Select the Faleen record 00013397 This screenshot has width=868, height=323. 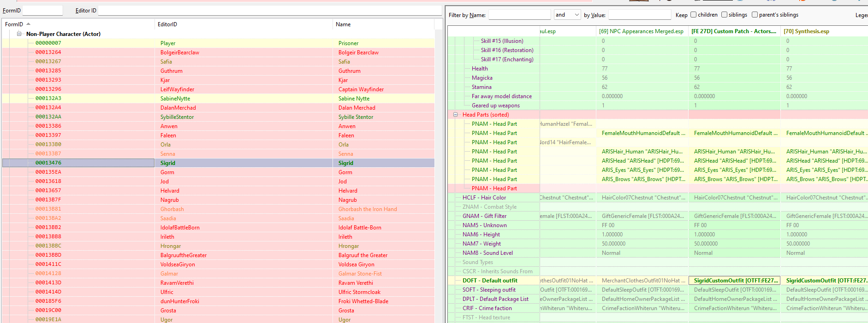click(218, 135)
